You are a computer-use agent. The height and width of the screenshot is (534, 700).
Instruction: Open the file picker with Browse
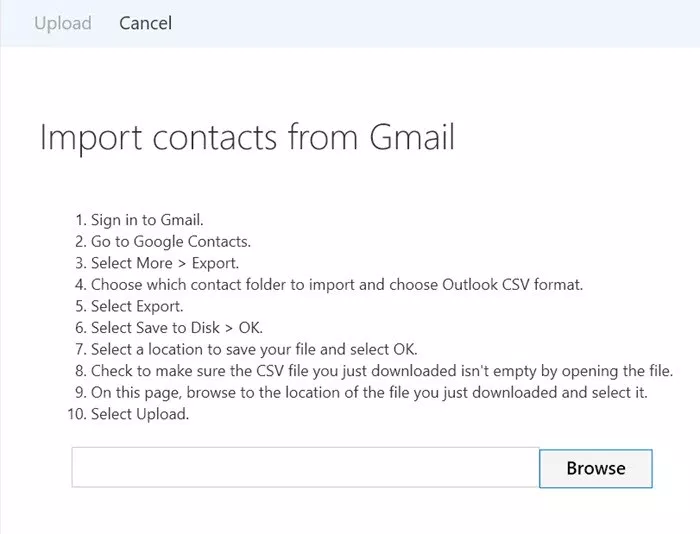(596, 468)
